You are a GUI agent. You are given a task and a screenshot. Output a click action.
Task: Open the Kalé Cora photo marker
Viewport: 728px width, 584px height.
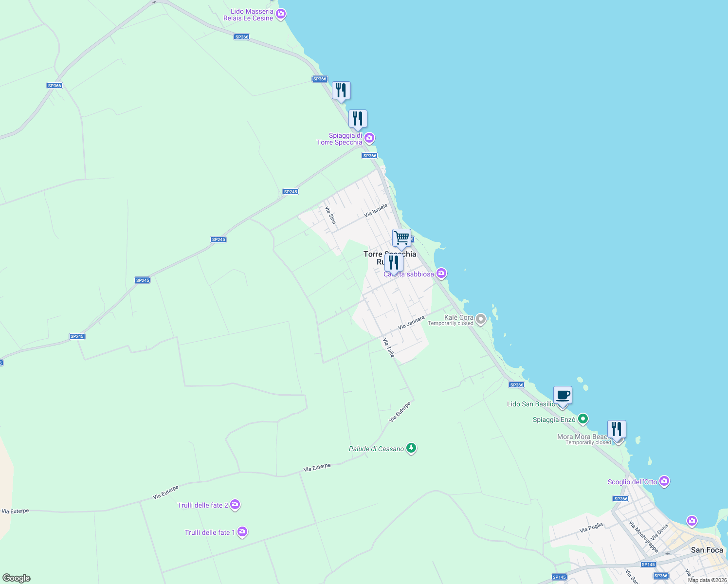pos(480,319)
